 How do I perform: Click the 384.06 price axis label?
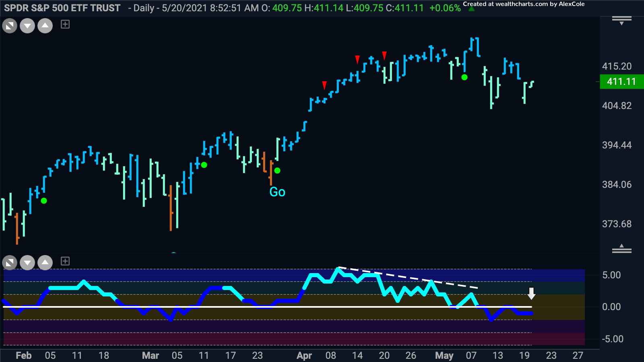click(x=617, y=185)
